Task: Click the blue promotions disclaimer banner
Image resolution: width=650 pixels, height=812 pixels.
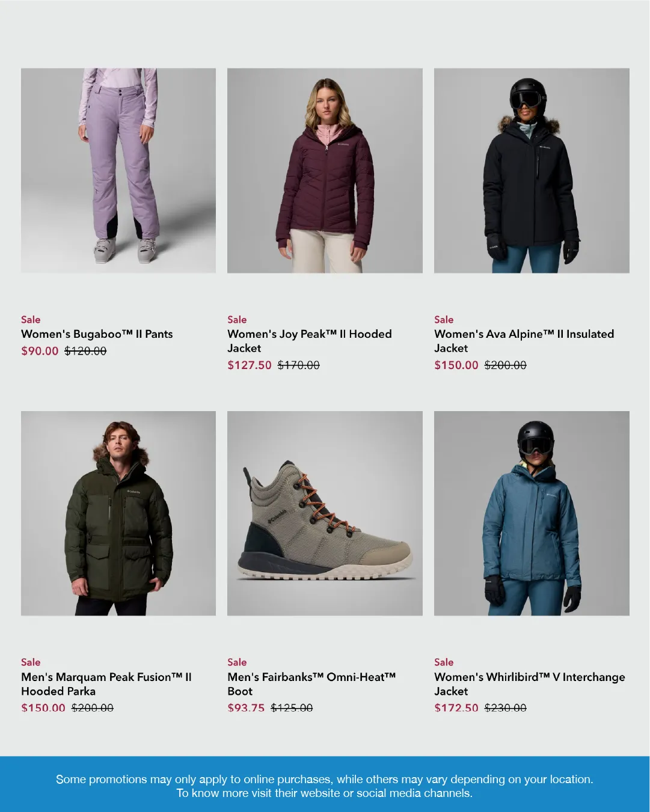Action: (325, 784)
